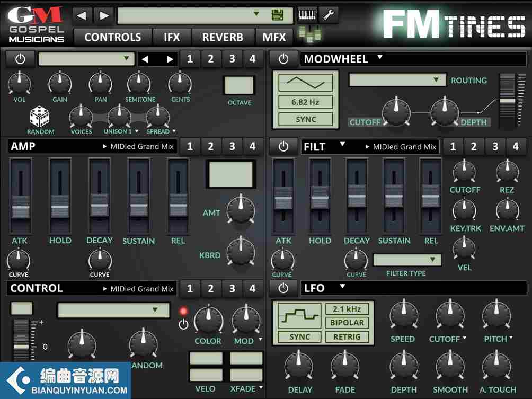Image resolution: width=532 pixels, height=399 pixels.
Task: Open the UNISON 1 dropdown arrow
Action: 137,131
